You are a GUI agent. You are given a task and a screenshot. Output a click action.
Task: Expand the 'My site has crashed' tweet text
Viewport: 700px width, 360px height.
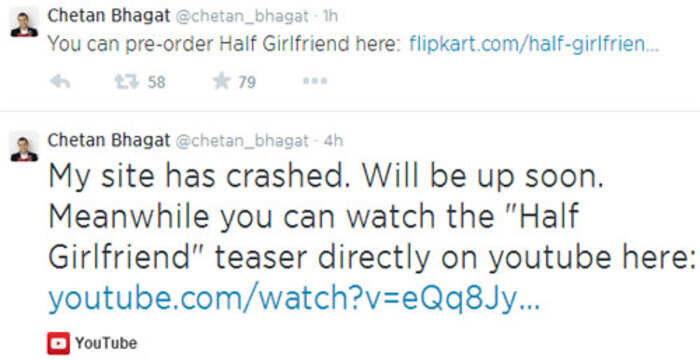(x=371, y=219)
